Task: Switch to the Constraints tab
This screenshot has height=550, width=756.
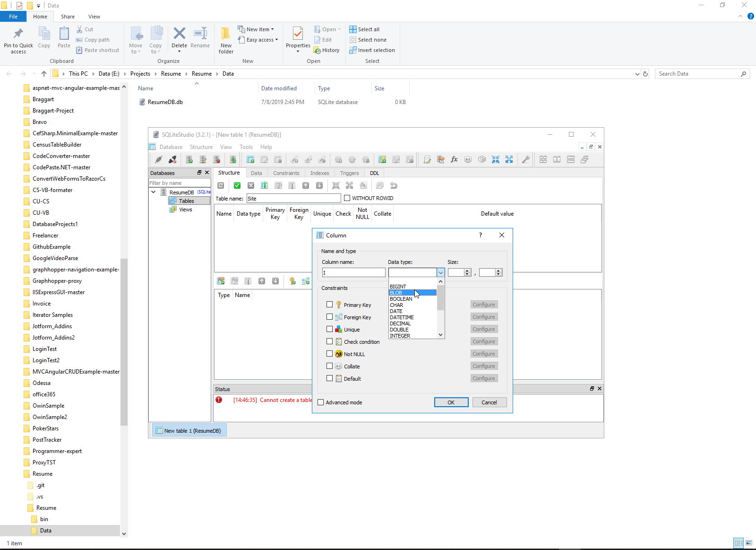Action: (286, 173)
